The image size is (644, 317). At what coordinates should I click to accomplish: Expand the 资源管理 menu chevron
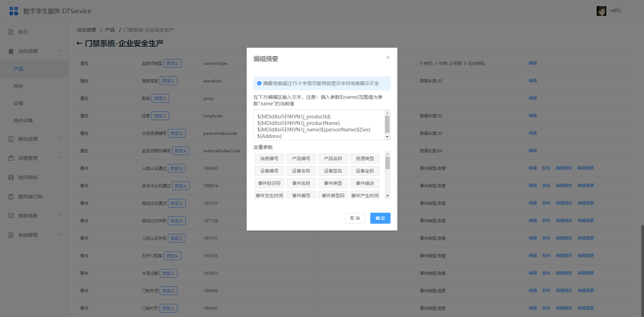click(59, 158)
